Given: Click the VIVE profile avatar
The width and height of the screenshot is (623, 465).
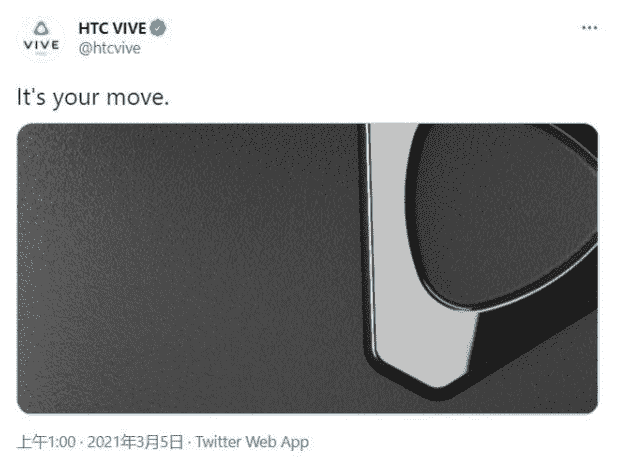Looking at the screenshot, I should pos(41,39).
